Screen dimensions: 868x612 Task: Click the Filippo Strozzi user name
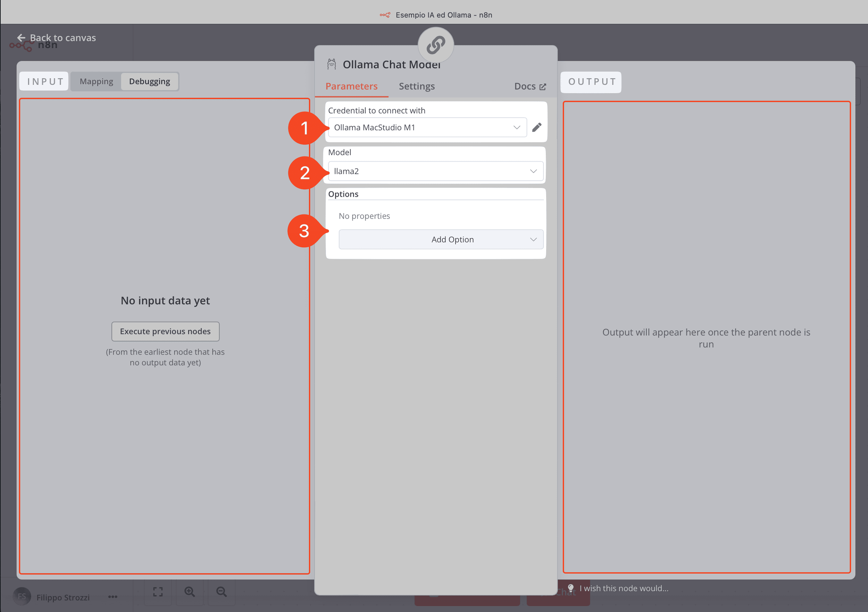[x=63, y=597]
